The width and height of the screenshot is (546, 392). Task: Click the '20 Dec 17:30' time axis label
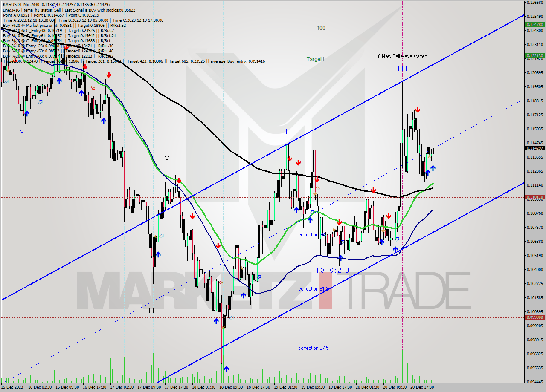click(423, 387)
